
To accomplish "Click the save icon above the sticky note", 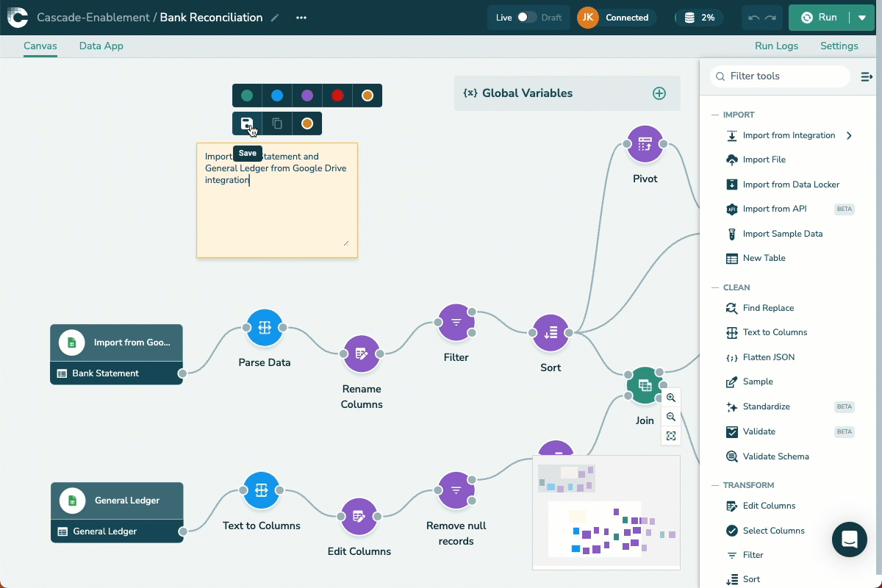I will [x=247, y=123].
